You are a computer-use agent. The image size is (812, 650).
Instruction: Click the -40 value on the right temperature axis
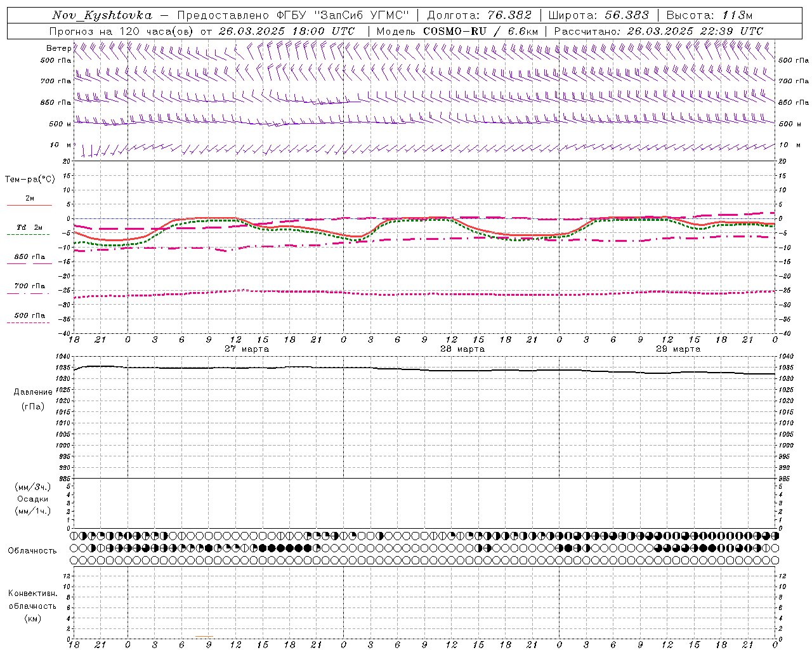click(x=785, y=334)
